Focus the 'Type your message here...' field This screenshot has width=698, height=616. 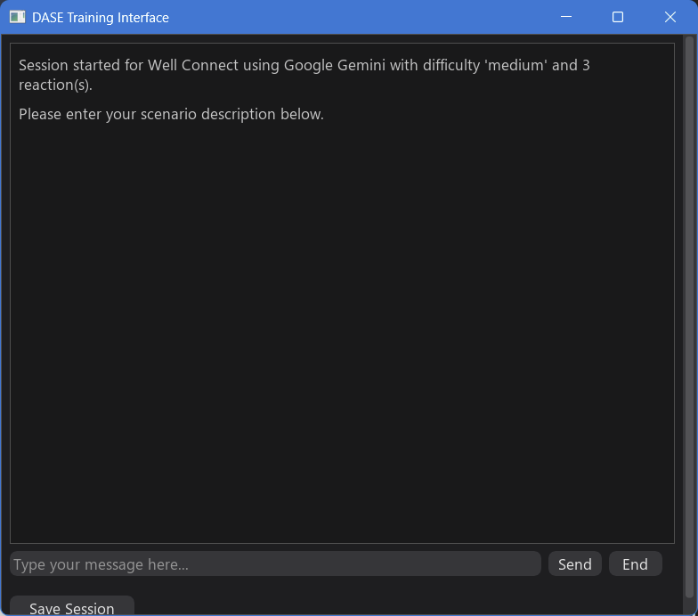pyautogui.click(x=275, y=564)
